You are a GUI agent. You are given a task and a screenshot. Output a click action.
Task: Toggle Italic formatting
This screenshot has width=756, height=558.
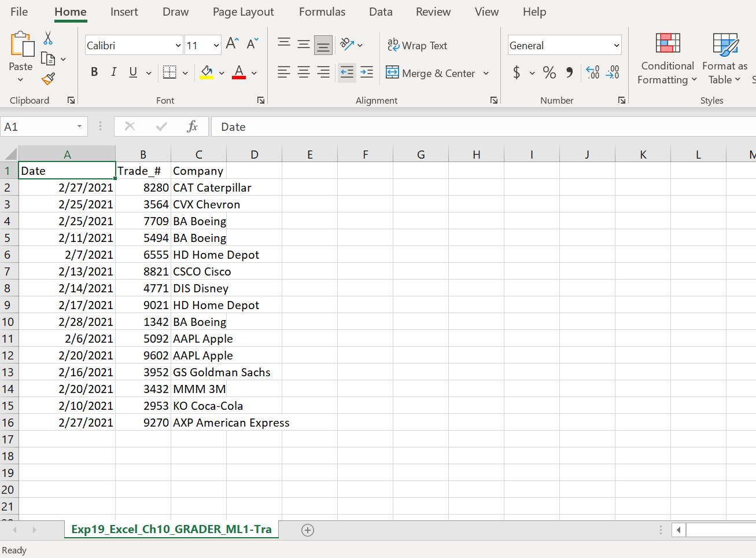tap(114, 72)
